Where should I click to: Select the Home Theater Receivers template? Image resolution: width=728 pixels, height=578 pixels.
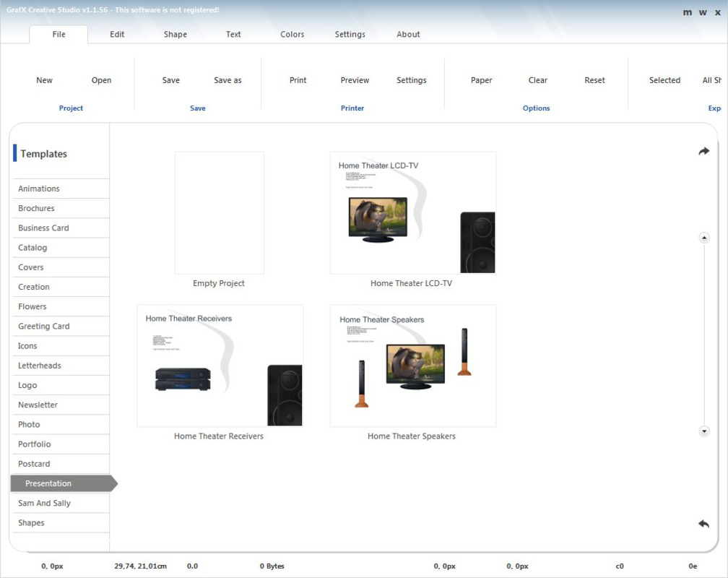pos(220,366)
